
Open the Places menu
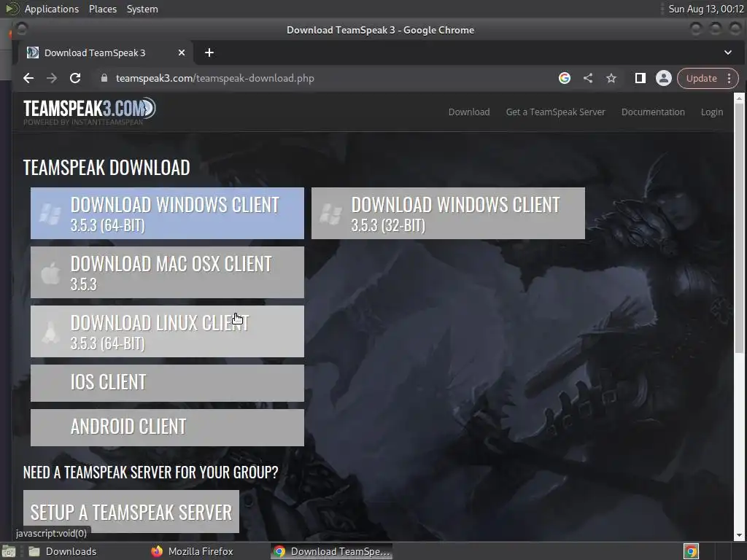102,9
